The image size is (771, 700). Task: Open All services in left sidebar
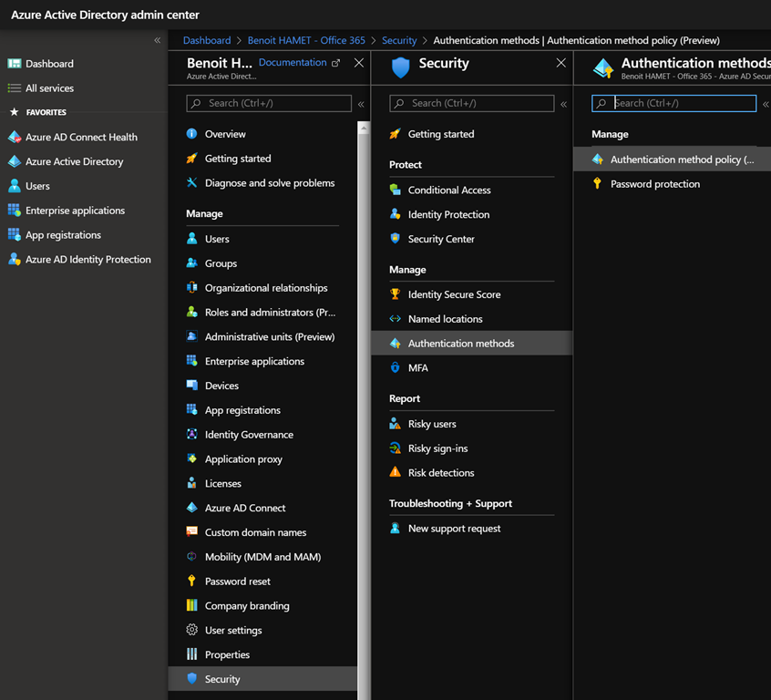(x=49, y=88)
